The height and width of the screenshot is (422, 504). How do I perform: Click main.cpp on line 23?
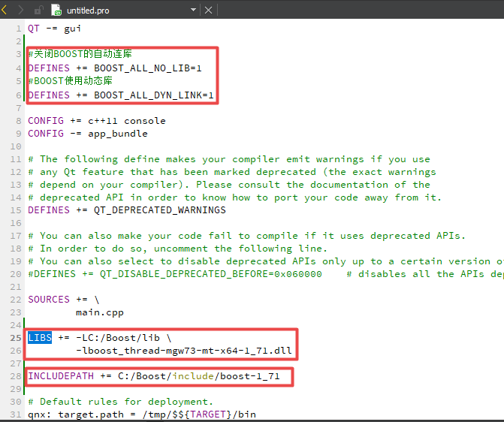tap(100, 312)
